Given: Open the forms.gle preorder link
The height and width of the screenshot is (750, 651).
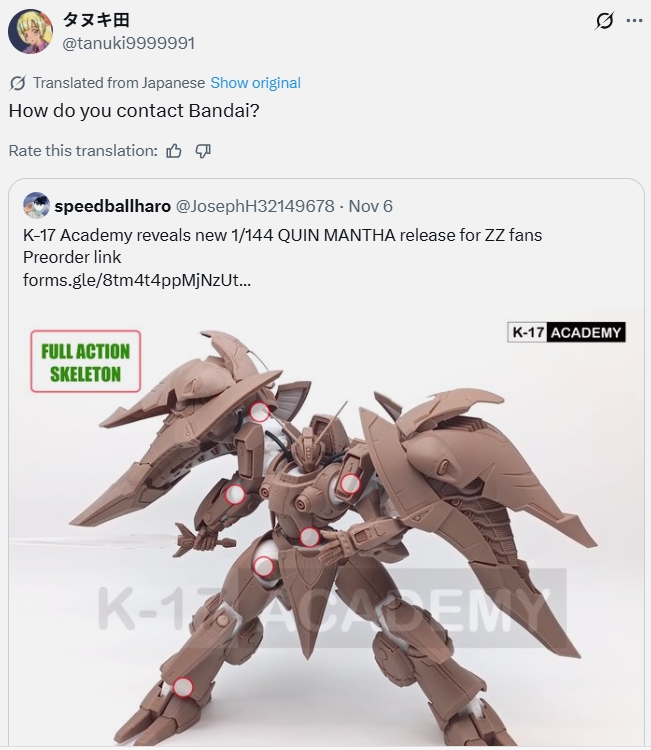Looking at the screenshot, I should (x=137, y=280).
